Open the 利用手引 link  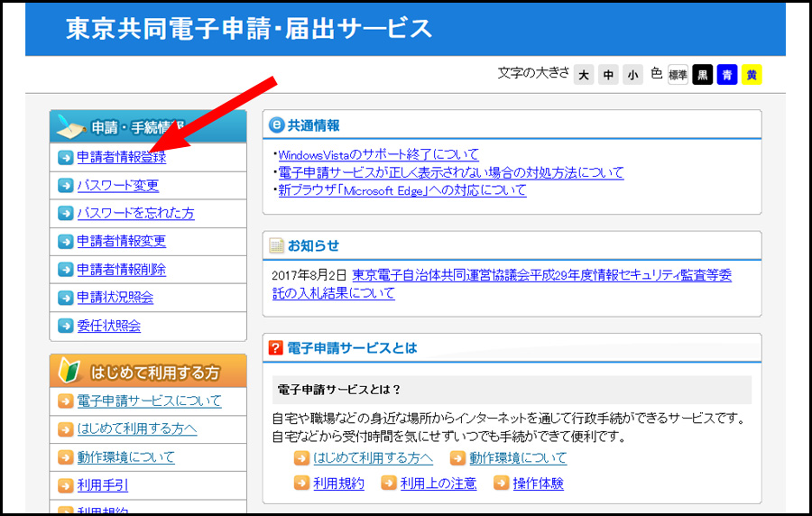(103, 485)
